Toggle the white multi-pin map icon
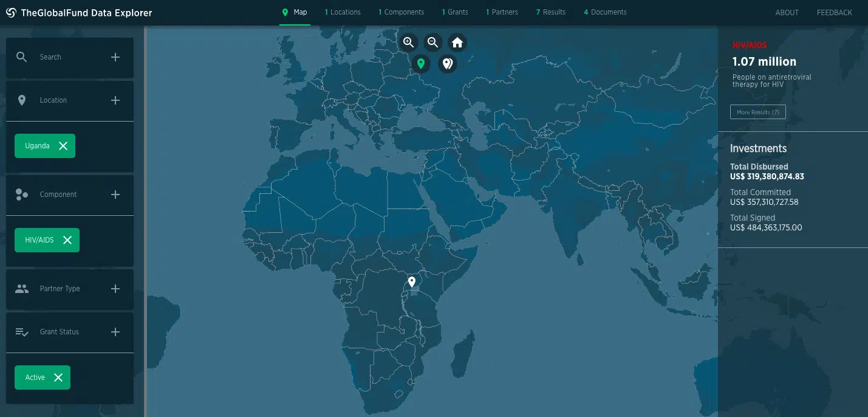 click(x=448, y=63)
